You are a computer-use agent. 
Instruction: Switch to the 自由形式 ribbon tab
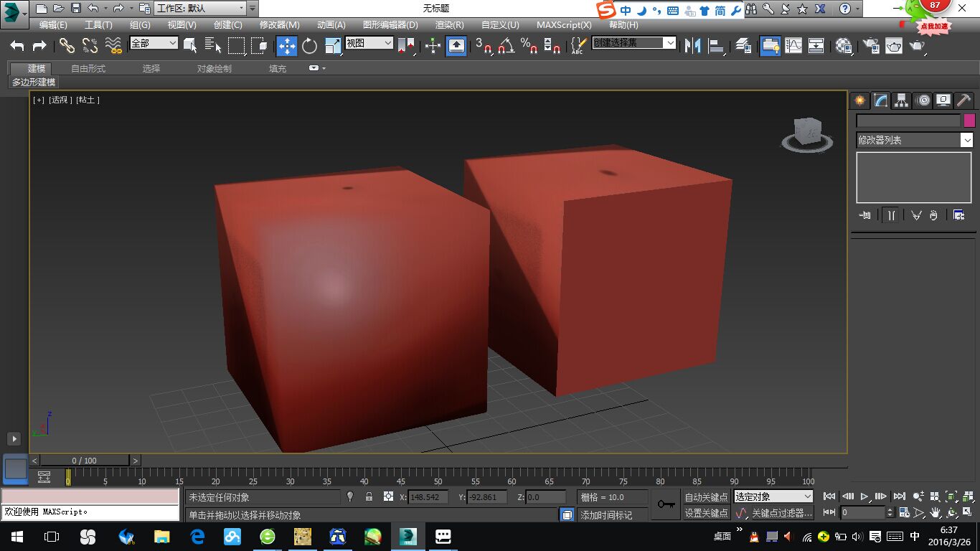coord(88,69)
